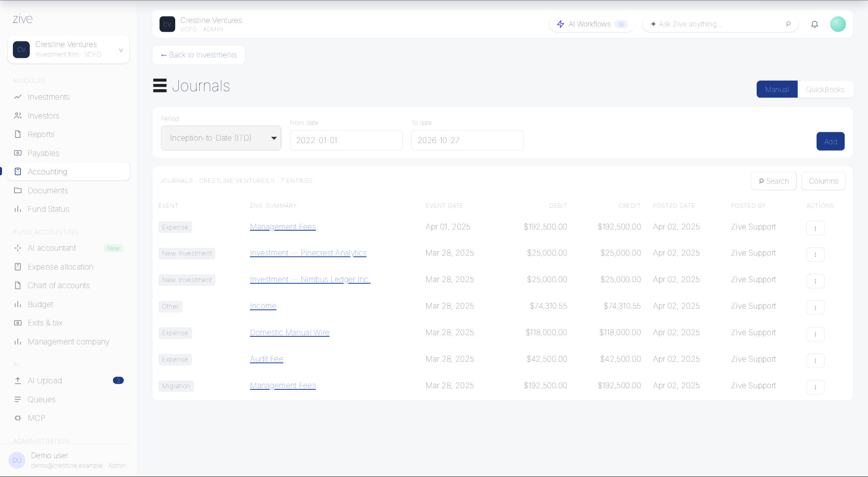Click the Exits & tax icon
The height and width of the screenshot is (477, 868).
(18, 323)
